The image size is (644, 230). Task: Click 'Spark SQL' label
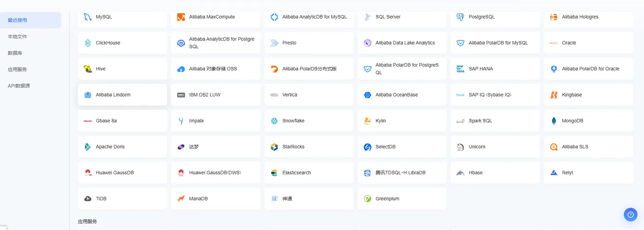[480, 121]
